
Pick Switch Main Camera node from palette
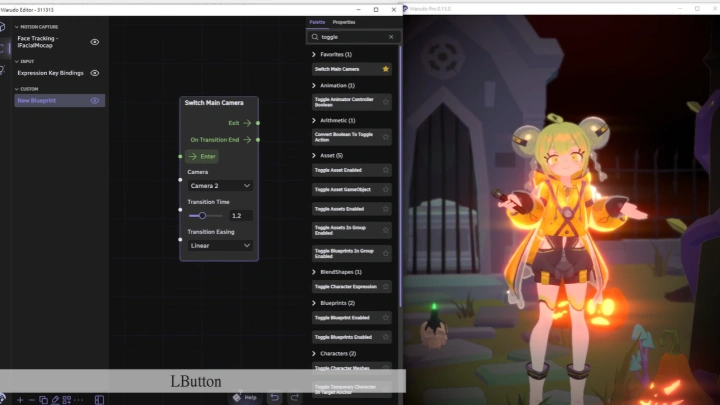point(351,69)
